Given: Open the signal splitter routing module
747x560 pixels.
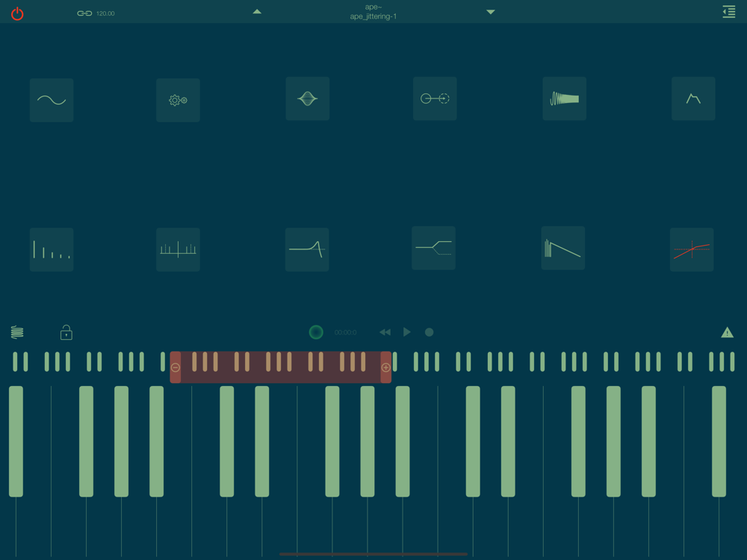Looking at the screenshot, I should 433,248.
